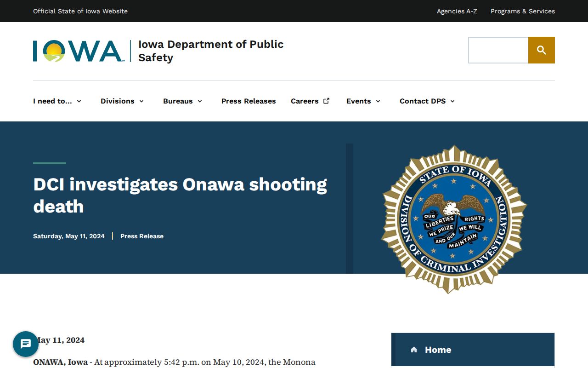Open Programs & Services link
Image resolution: width=588 pixels, height=368 pixels.
point(523,11)
